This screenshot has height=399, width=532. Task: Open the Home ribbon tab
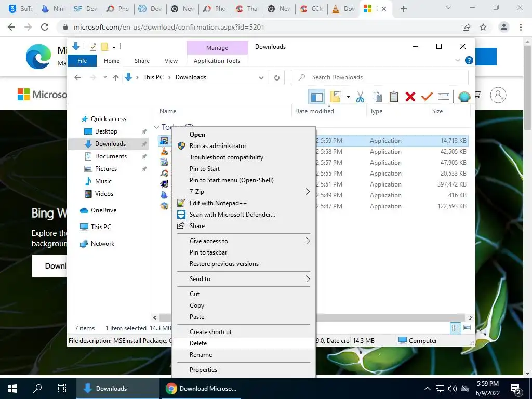tap(112, 61)
